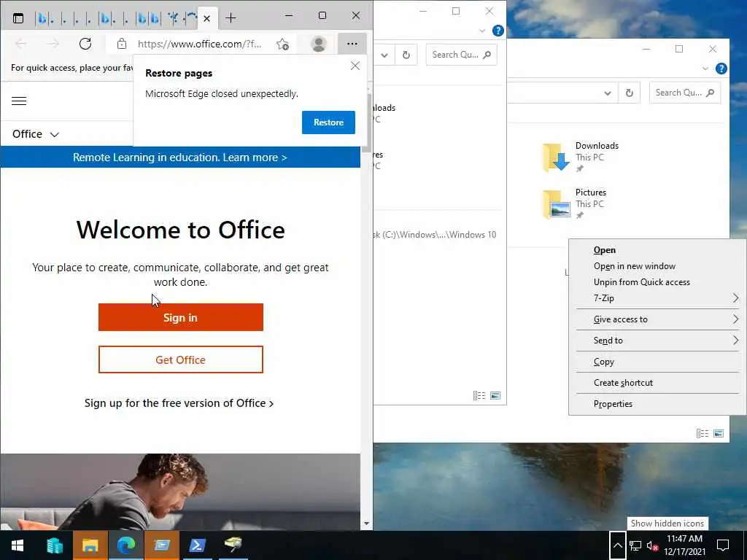This screenshot has height=560, width=747.
Task: Switch middle Explorer to details view
Action: click(x=479, y=396)
